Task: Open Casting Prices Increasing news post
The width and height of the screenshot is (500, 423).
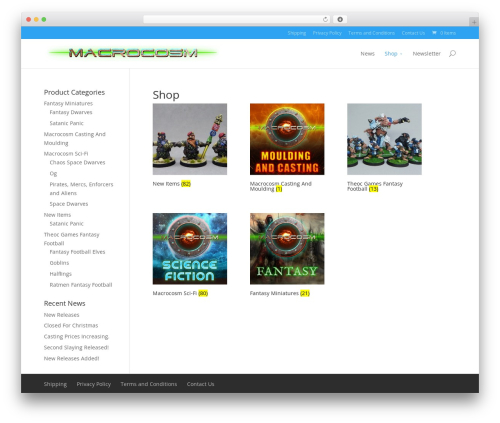Action: 76,336
